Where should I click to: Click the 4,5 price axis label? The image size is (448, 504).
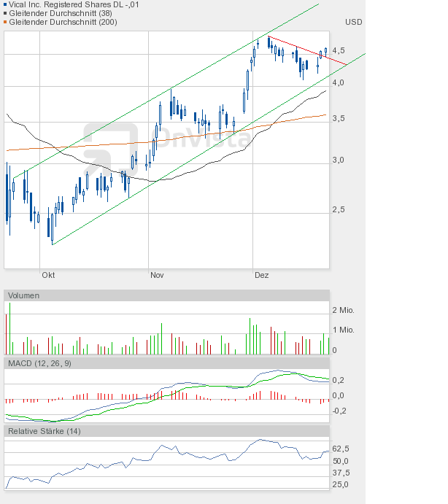(x=339, y=50)
